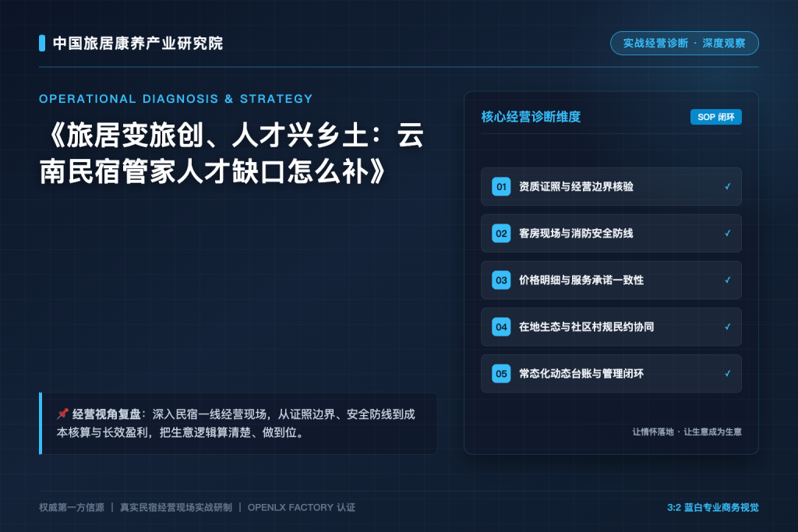Click the footer text 真实民宿经营现场实战研制

[176, 508]
